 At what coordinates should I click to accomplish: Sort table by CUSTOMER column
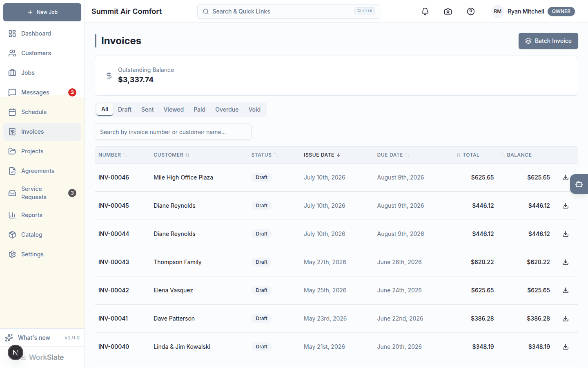tap(171, 155)
